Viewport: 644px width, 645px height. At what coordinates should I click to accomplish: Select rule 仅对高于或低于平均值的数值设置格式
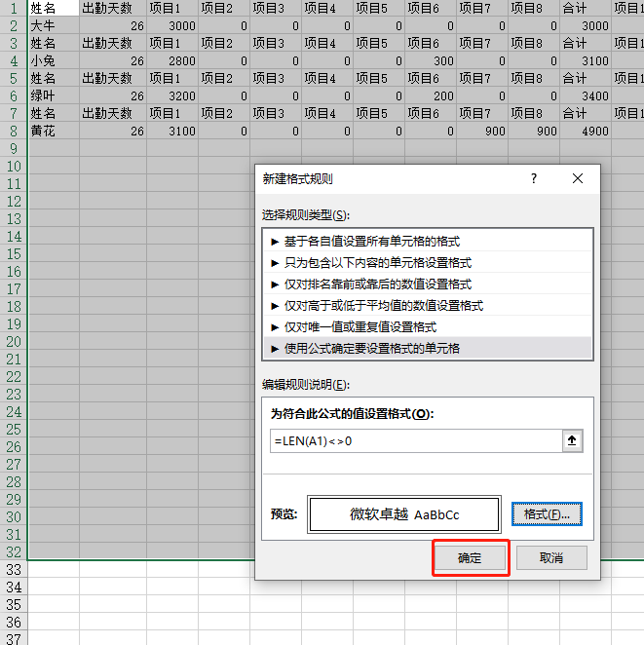pos(428,306)
